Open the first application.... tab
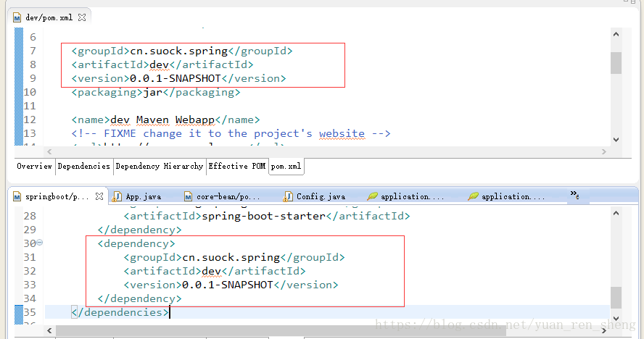 tap(412, 196)
